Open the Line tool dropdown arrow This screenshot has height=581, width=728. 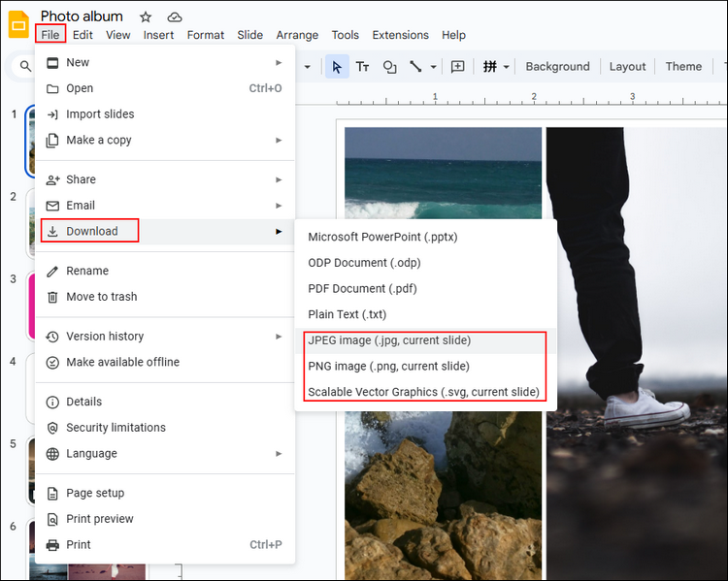tap(433, 67)
